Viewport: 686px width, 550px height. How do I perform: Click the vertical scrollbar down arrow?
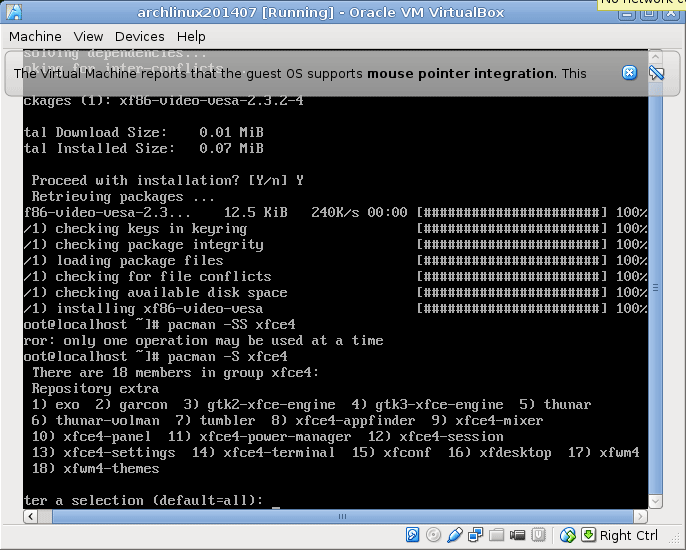(655, 501)
